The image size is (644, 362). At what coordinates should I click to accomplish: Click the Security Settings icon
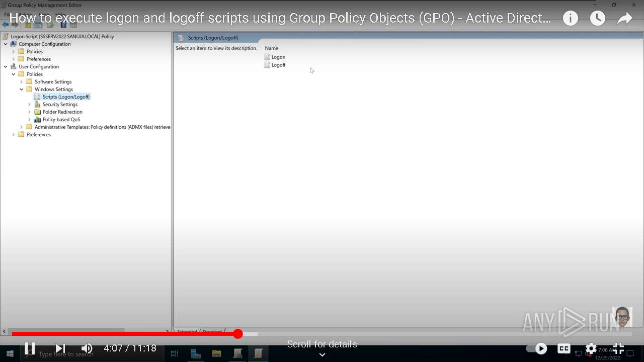[37, 104]
